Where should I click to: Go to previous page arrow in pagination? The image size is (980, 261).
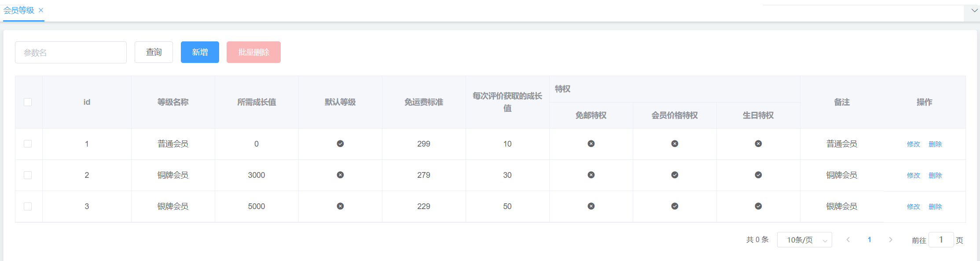click(848, 240)
